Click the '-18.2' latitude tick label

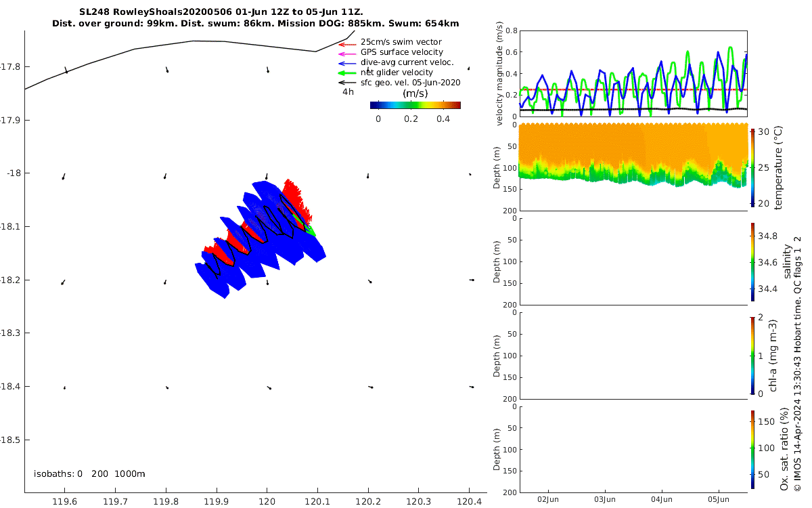(9, 280)
